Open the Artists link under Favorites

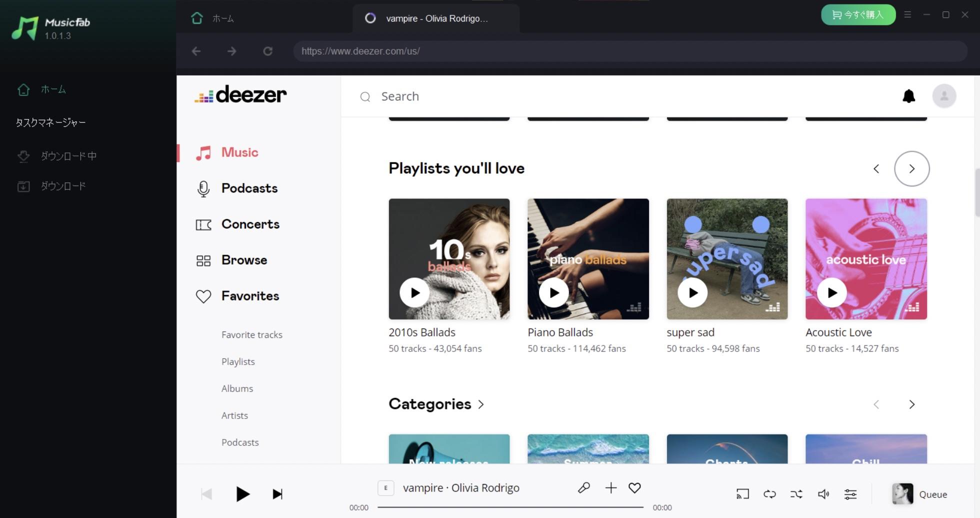234,416
